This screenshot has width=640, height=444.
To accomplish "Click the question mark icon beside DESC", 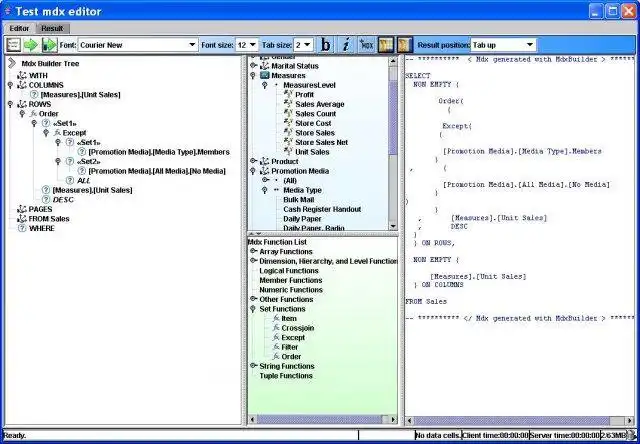I will pos(46,200).
